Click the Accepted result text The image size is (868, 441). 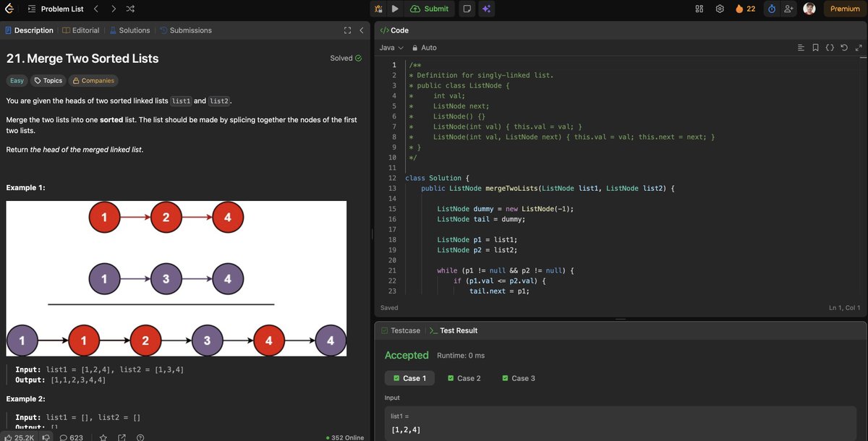click(x=407, y=355)
